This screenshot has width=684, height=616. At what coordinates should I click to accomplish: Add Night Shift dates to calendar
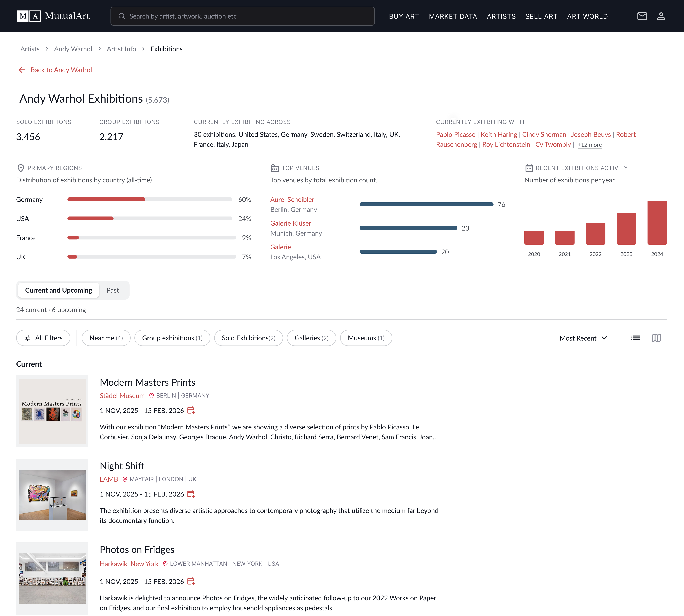(191, 494)
